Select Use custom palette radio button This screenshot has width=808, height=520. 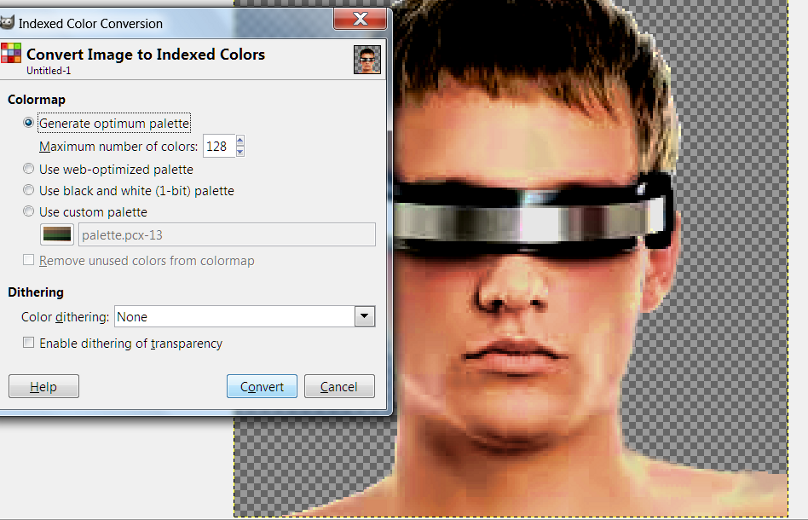[x=29, y=212]
